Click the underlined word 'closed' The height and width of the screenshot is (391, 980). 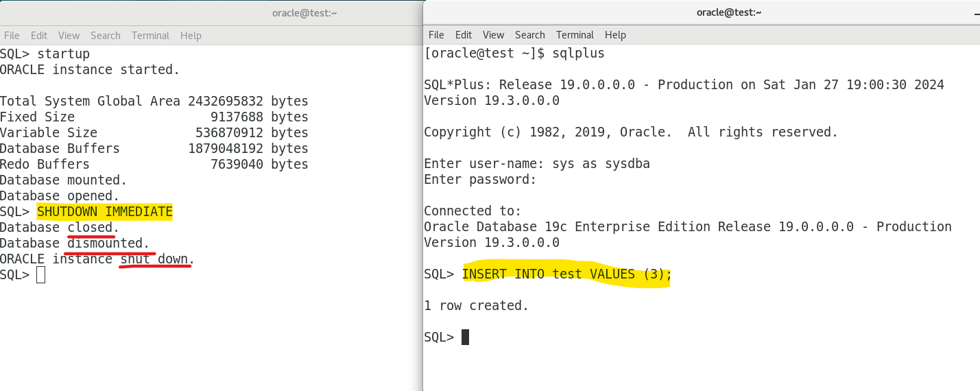click(x=90, y=227)
